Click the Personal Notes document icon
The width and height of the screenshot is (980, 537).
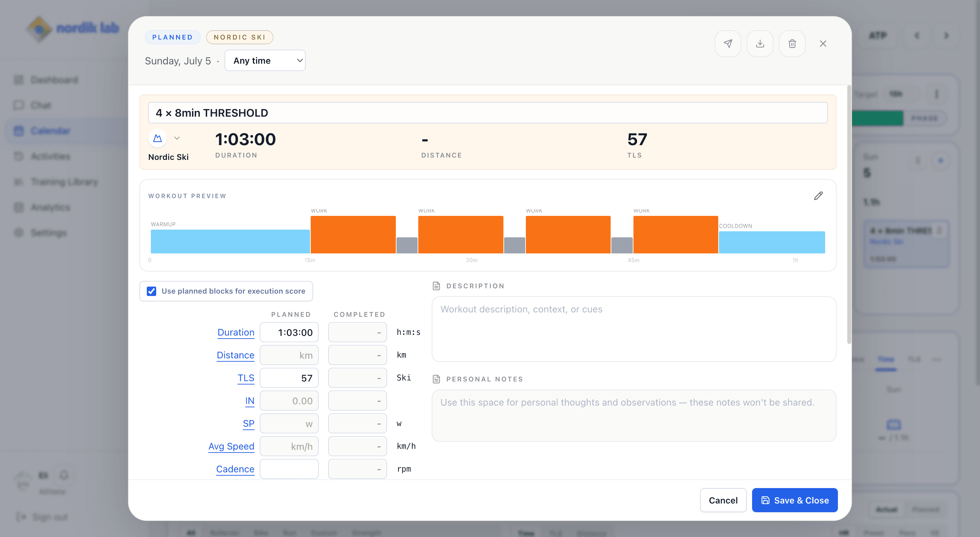click(436, 379)
